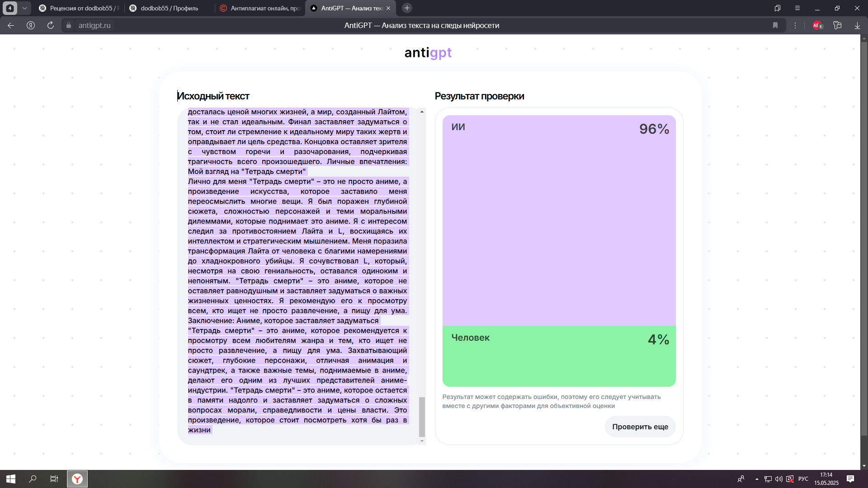Open the Yandex home icon in toolbar
The height and width of the screenshot is (488, 868).
click(x=31, y=25)
